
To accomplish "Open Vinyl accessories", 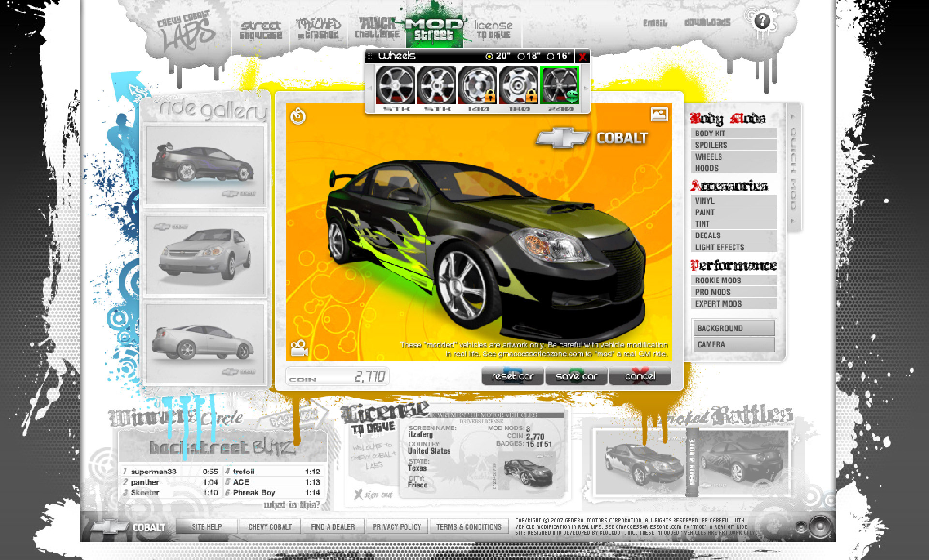I will point(734,201).
